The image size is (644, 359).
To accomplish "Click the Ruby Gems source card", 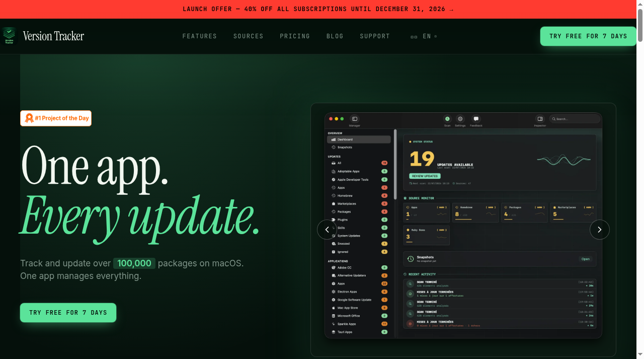I will click(x=427, y=235).
